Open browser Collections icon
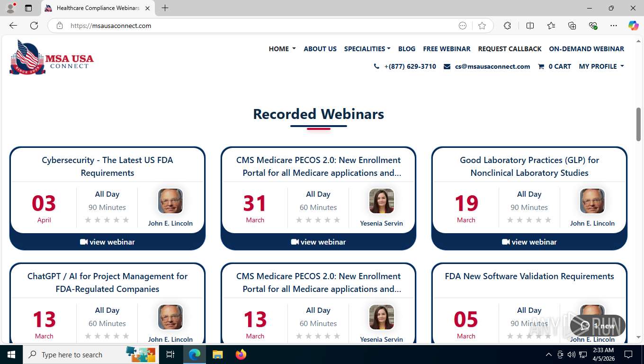 [572, 26]
